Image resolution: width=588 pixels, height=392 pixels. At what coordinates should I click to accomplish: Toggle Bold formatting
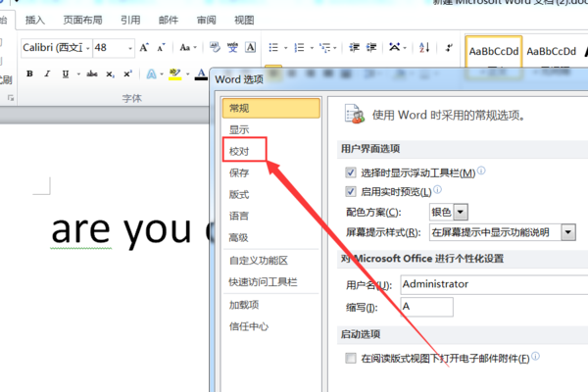point(29,73)
